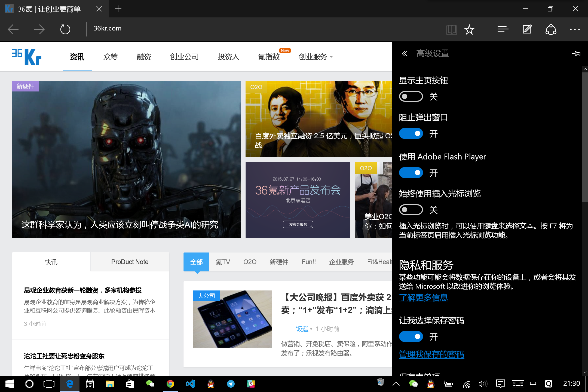This screenshot has height=392, width=588.
Task: Open Windows Store from taskbar
Action: 130,384
